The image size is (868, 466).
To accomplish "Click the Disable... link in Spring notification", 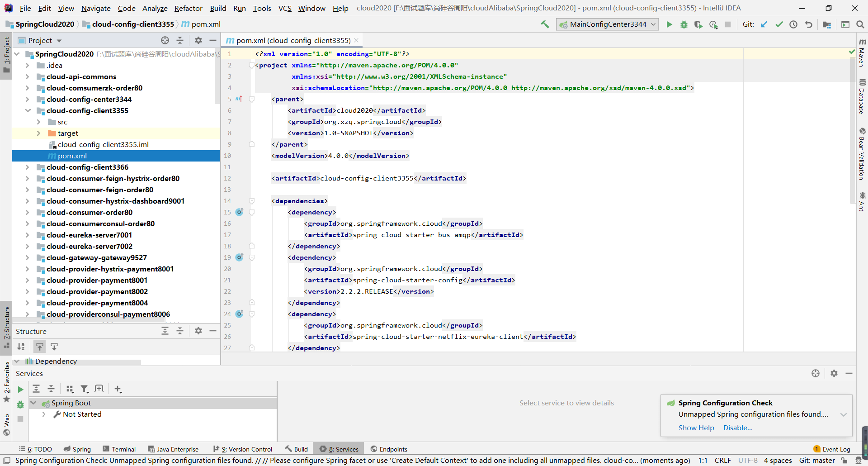I will pos(737,428).
